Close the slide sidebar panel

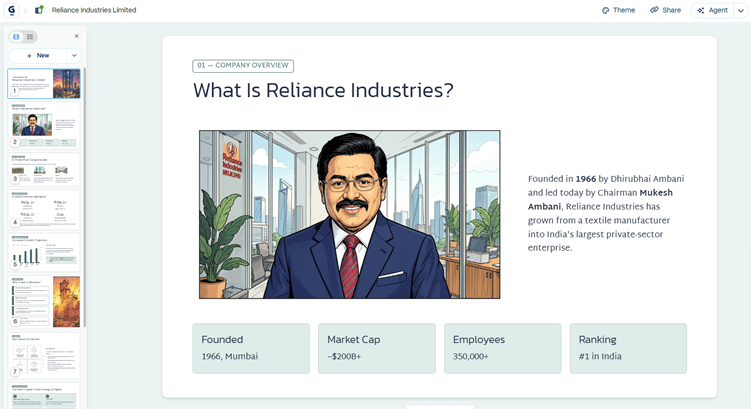pos(77,36)
